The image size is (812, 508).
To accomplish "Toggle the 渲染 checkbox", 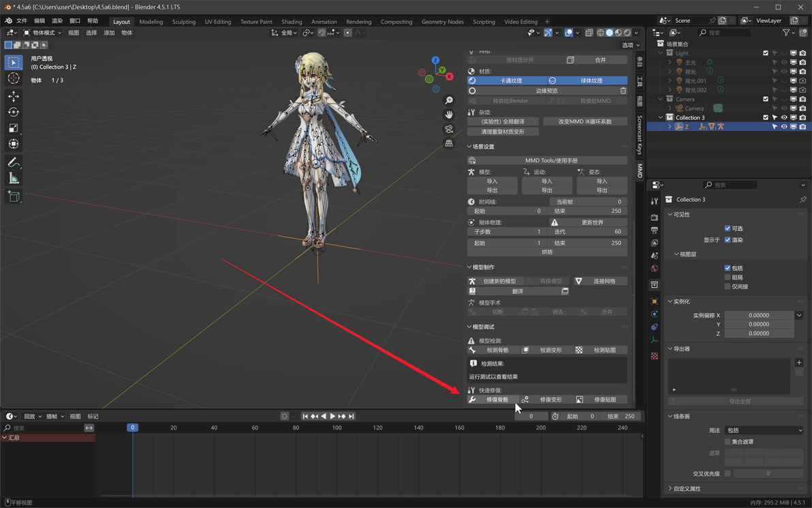I will (728, 240).
